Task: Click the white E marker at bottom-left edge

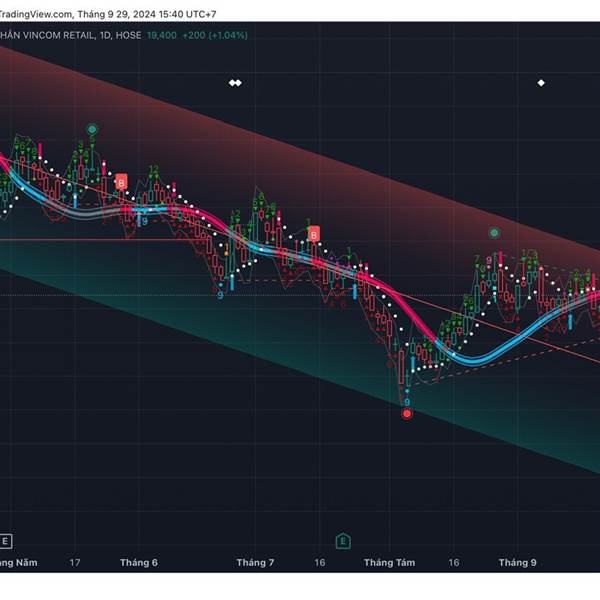Action: [x=5, y=541]
